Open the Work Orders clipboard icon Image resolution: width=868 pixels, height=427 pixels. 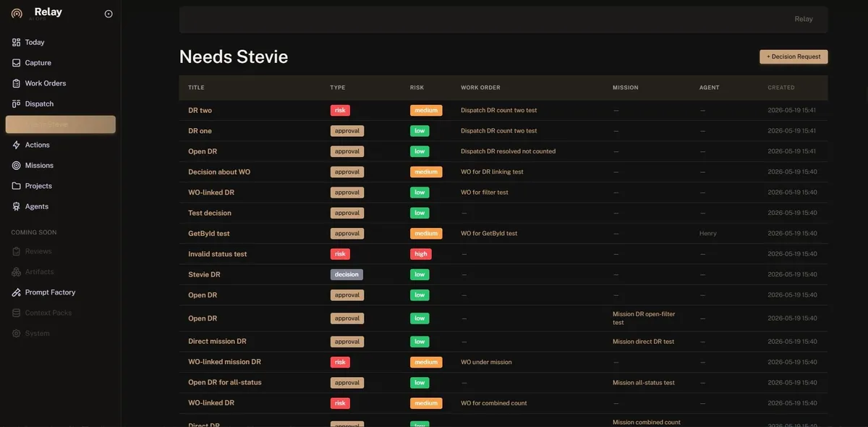(x=17, y=83)
